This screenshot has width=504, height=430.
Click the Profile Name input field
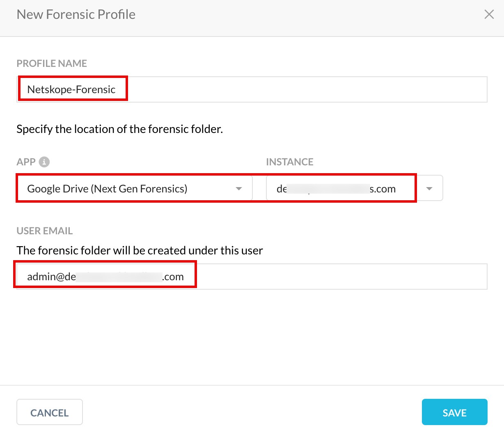pos(252,89)
